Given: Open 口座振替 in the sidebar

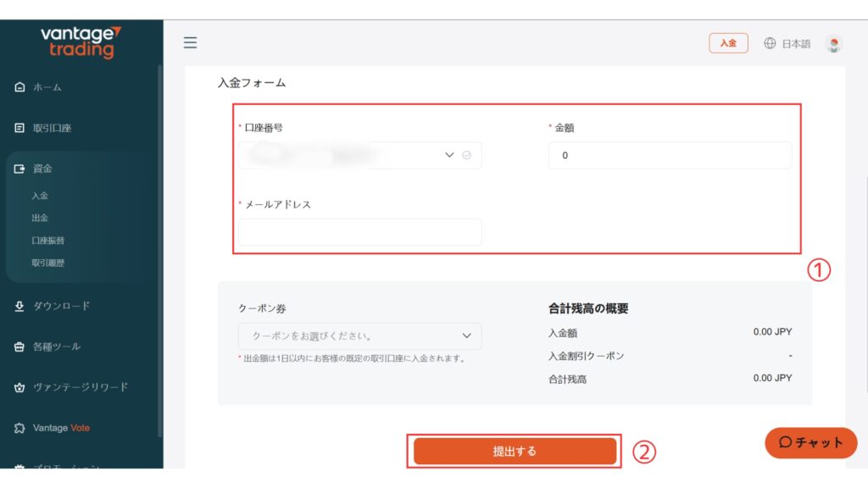Looking at the screenshot, I should 47,241.
